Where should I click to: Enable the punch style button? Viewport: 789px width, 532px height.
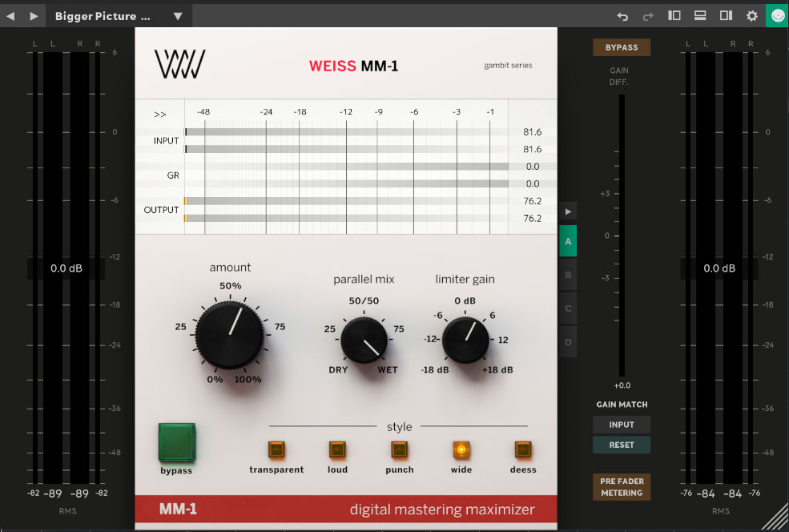pyautogui.click(x=399, y=449)
